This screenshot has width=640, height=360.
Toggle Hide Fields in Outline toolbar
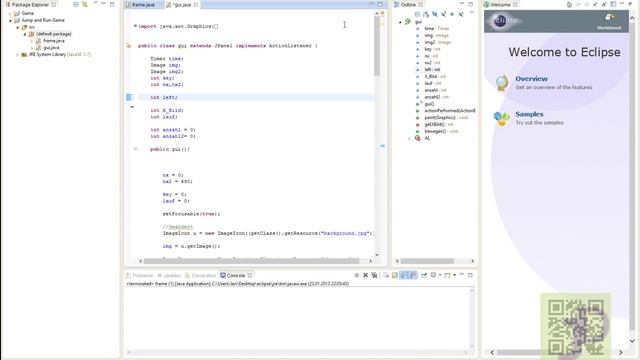[435, 14]
